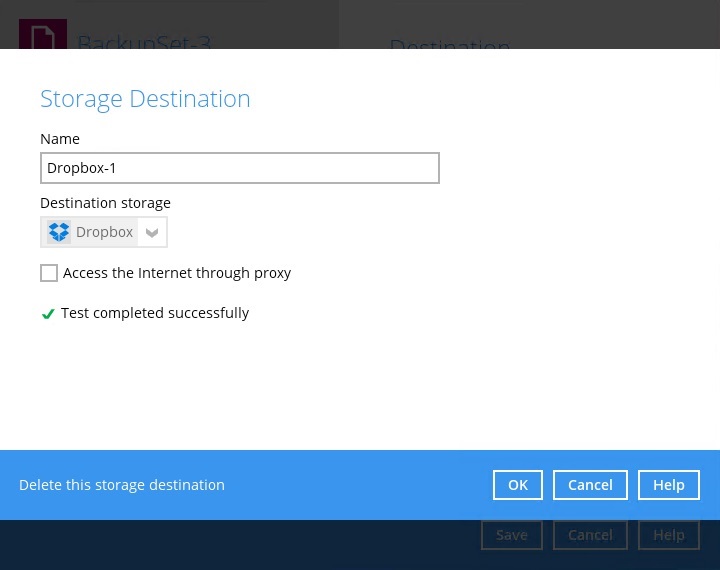
Task: Expand the Destination storage dropdown arrow
Action: [x=152, y=233]
